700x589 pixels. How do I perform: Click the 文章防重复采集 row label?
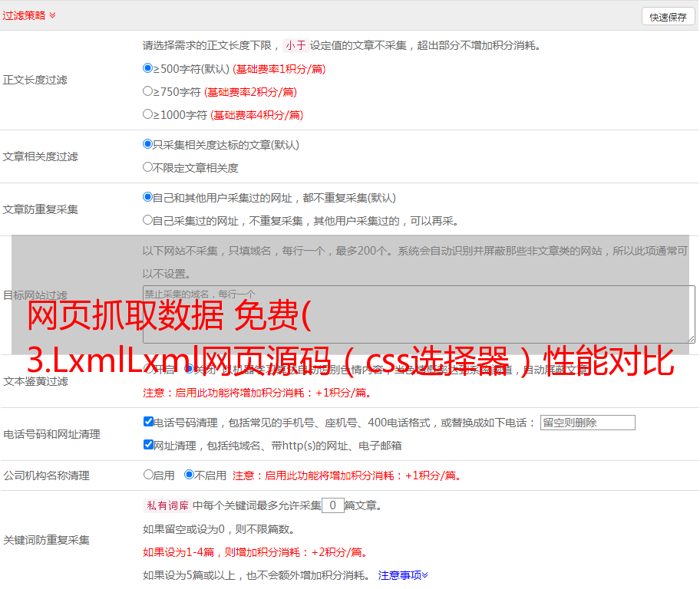pos(40,209)
